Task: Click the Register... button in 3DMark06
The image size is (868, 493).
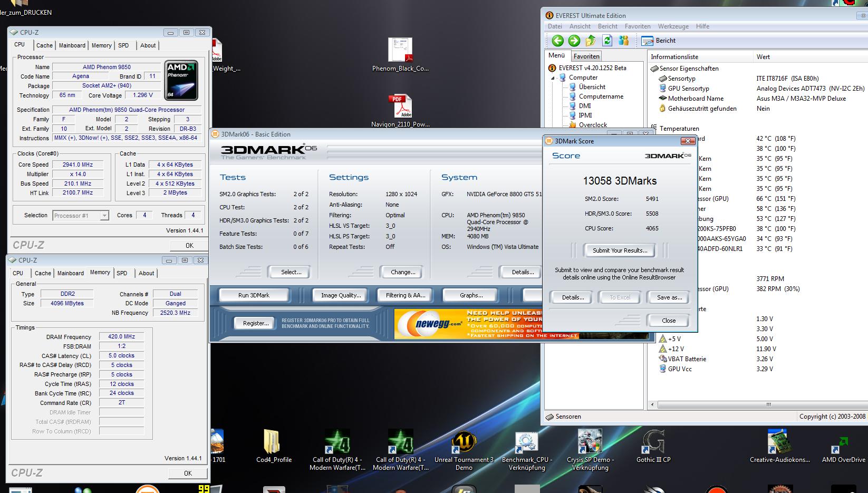Action: point(256,323)
